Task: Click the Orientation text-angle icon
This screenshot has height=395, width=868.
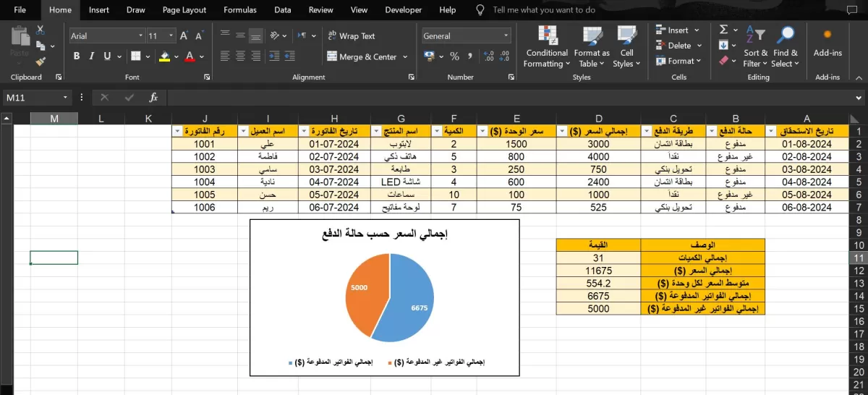Action: point(276,35)
